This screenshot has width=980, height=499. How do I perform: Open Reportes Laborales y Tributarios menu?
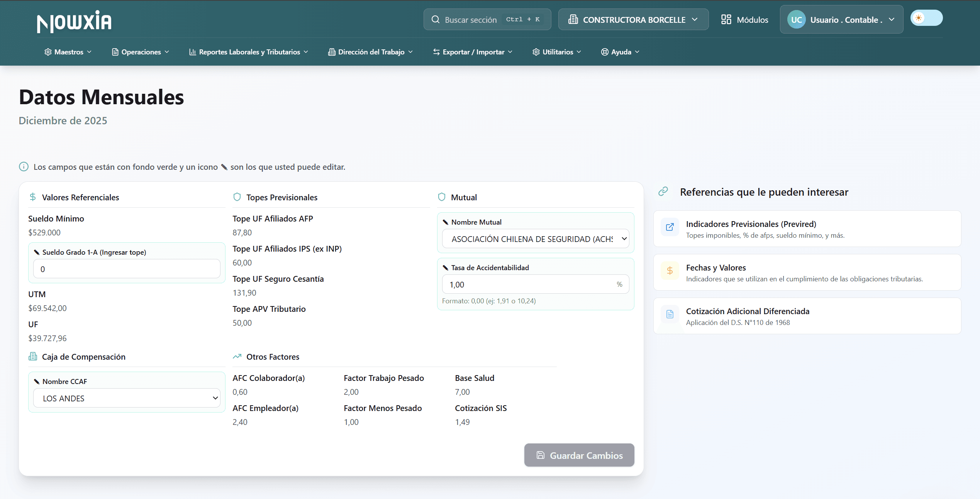[249, 52]
